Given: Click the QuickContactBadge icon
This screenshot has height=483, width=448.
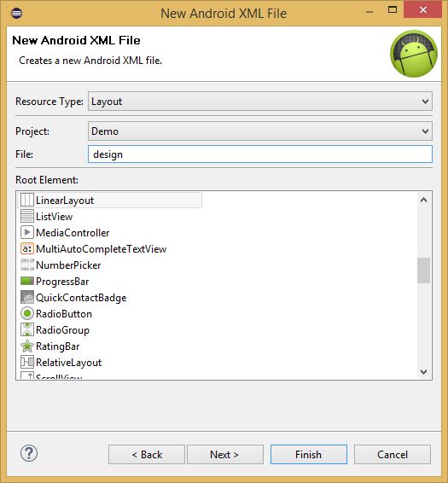Looking at the screenshot, I should pos(26,297).
